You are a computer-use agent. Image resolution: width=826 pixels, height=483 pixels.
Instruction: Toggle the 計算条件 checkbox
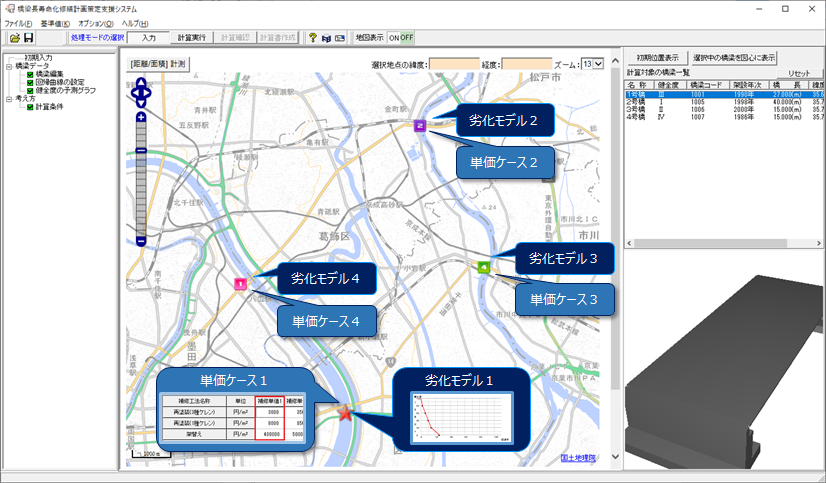pyautogui.click(x=30, y=107)
